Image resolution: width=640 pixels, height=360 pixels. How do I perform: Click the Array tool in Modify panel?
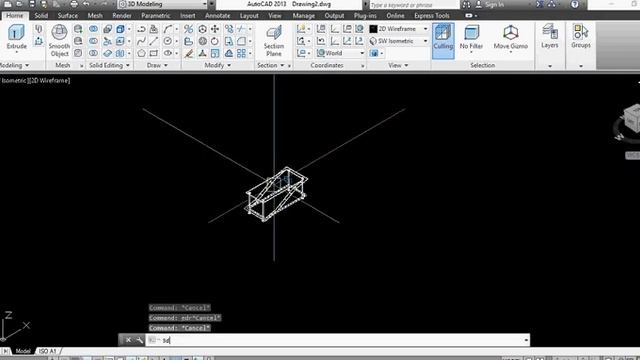pyautogui.click(x=241, y=53)
